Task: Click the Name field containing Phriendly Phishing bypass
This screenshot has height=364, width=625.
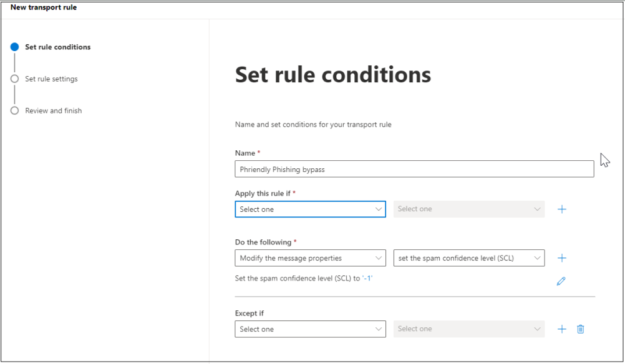Action: click(x=414, y=170)
